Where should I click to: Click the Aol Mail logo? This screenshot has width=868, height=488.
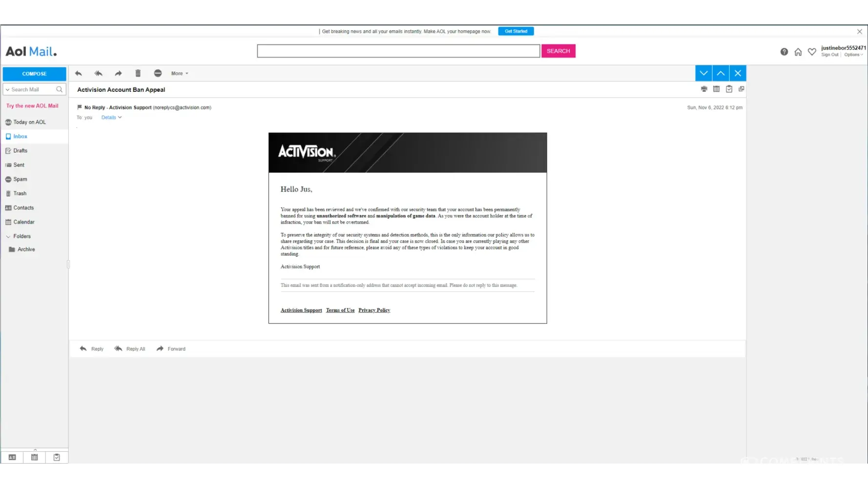31,51
